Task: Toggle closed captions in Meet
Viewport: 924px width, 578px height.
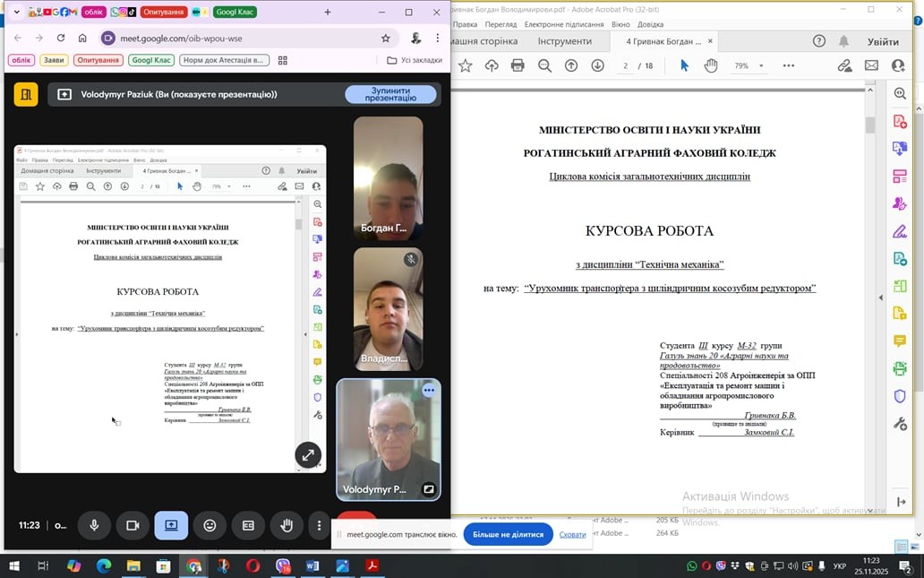Action: click(x=248, y=525)
